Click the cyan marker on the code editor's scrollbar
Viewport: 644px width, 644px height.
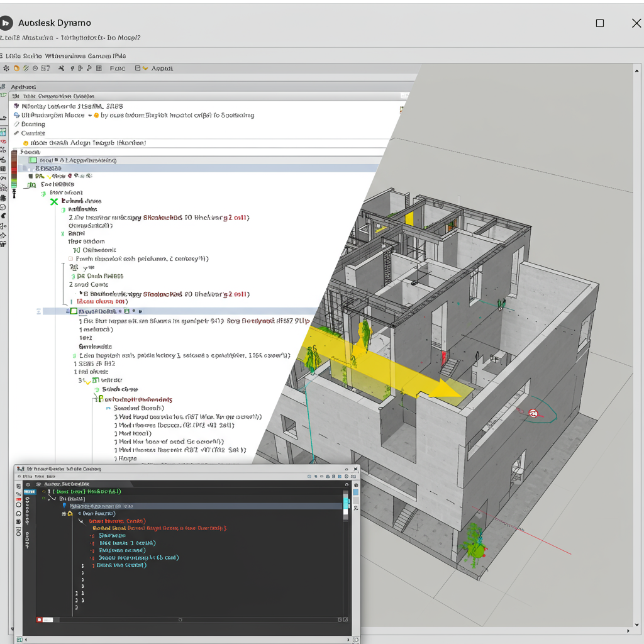click(x=345, y=504)
